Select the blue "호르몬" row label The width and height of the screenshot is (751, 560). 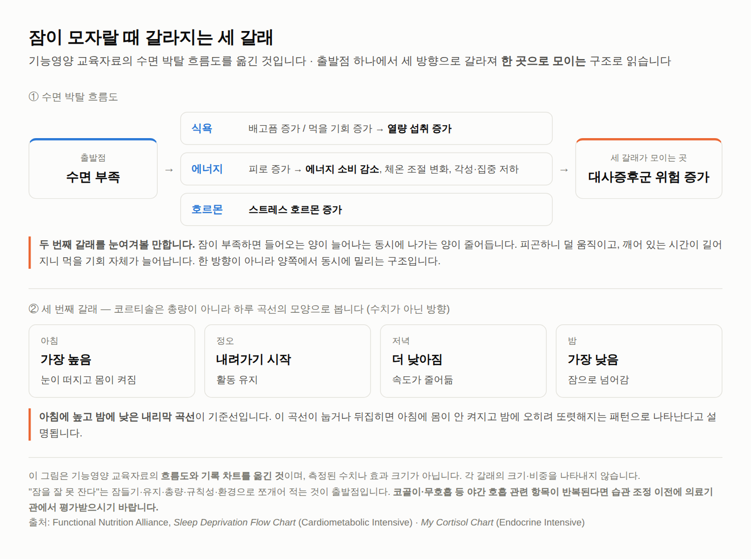tap(207, 210)
